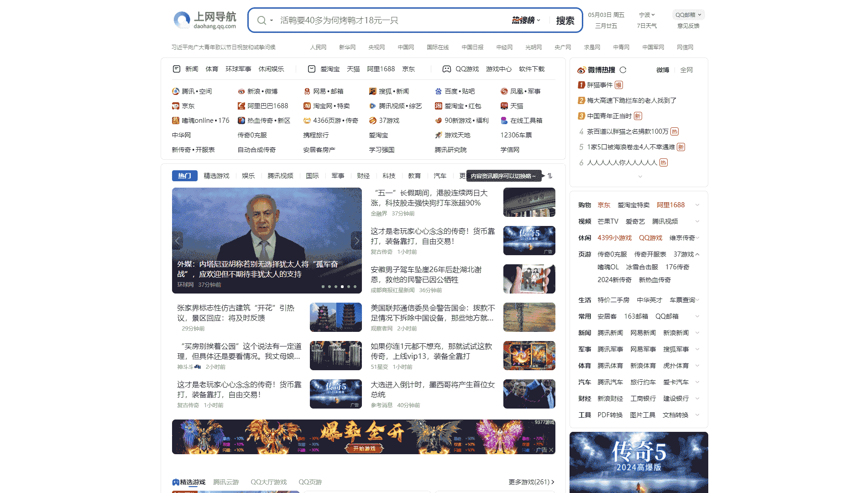Switch to the 全网 hot search tab
Screen dimensions: 868x493
(686, 70)
